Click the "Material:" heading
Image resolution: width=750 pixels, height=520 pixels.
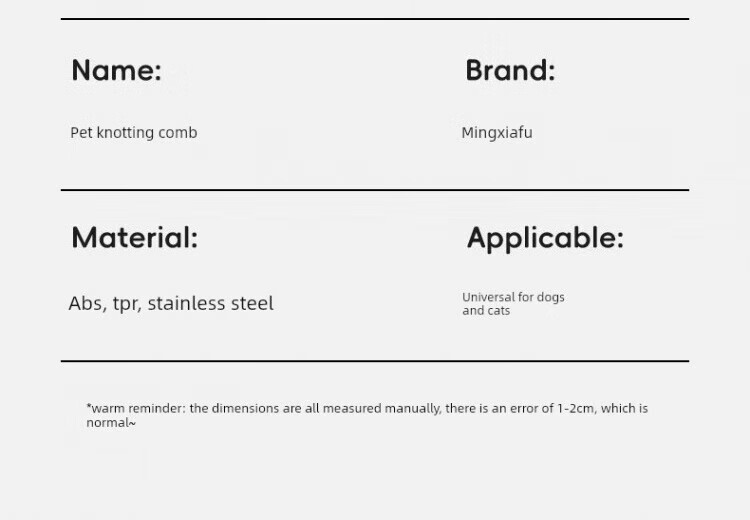click(134, 238)
